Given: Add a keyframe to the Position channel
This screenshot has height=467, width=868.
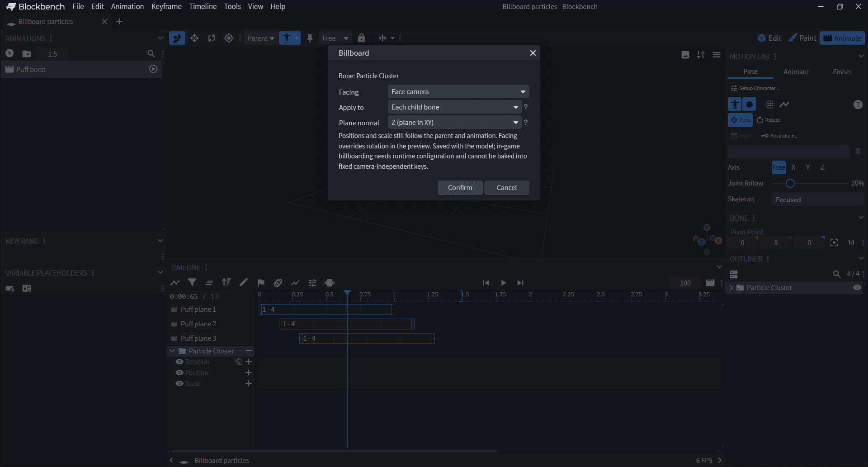Looking at the screenshot, I should coord(248,372).
